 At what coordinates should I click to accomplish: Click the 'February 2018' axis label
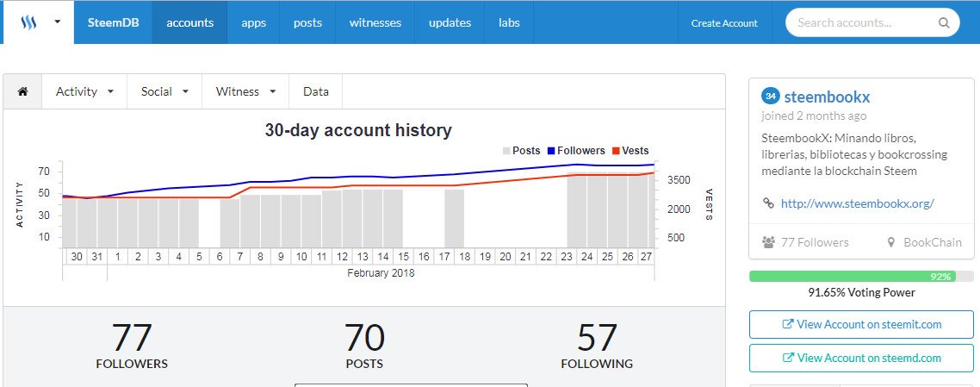click(381, 273)
